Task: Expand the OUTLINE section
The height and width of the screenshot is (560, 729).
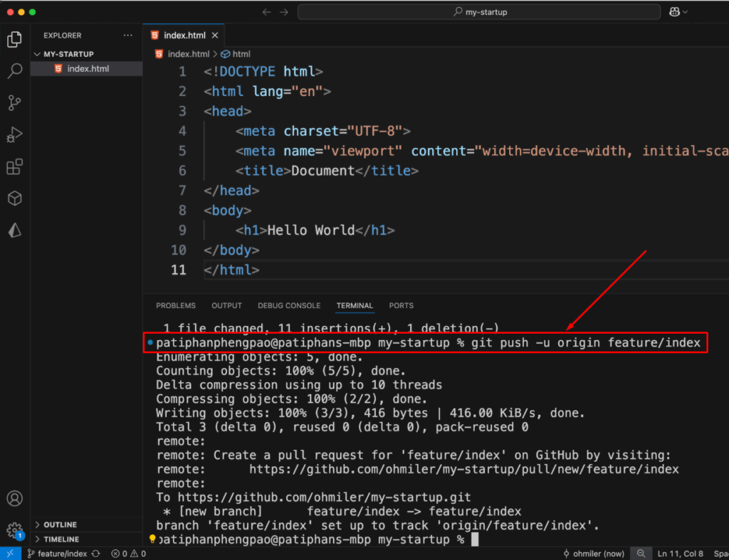Action: click(x=60, y=524)
